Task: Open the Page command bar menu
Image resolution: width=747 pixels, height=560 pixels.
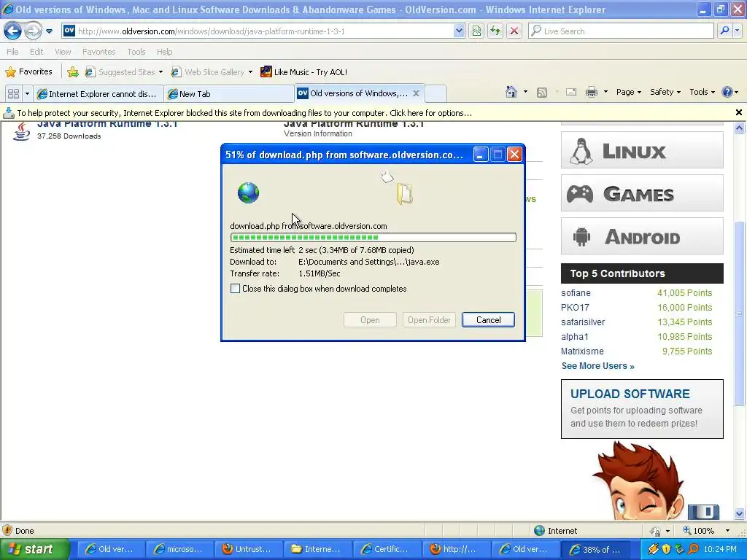Action: (x=628, y=93)
